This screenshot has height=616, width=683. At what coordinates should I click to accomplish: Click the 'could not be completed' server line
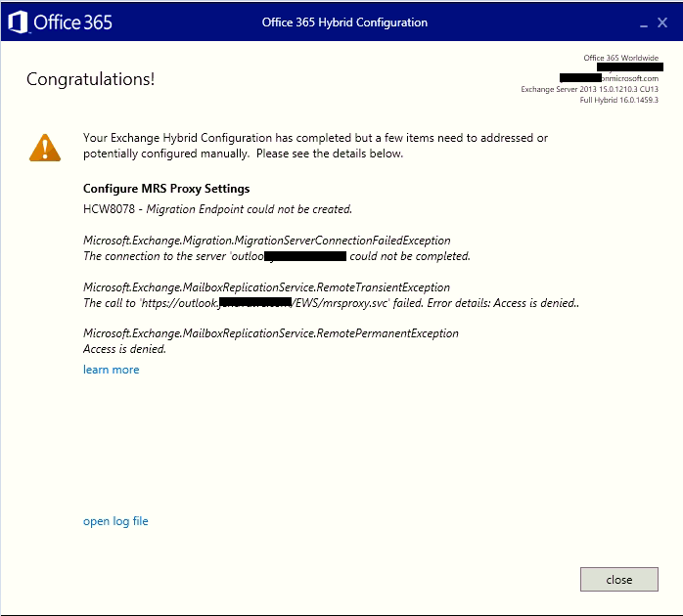277,256
